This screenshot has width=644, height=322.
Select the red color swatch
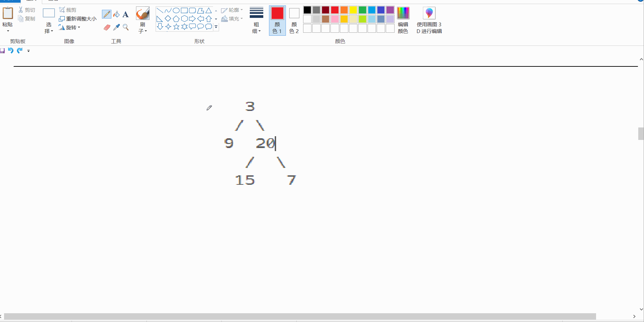pyautogui.click(x=334, y=10)
